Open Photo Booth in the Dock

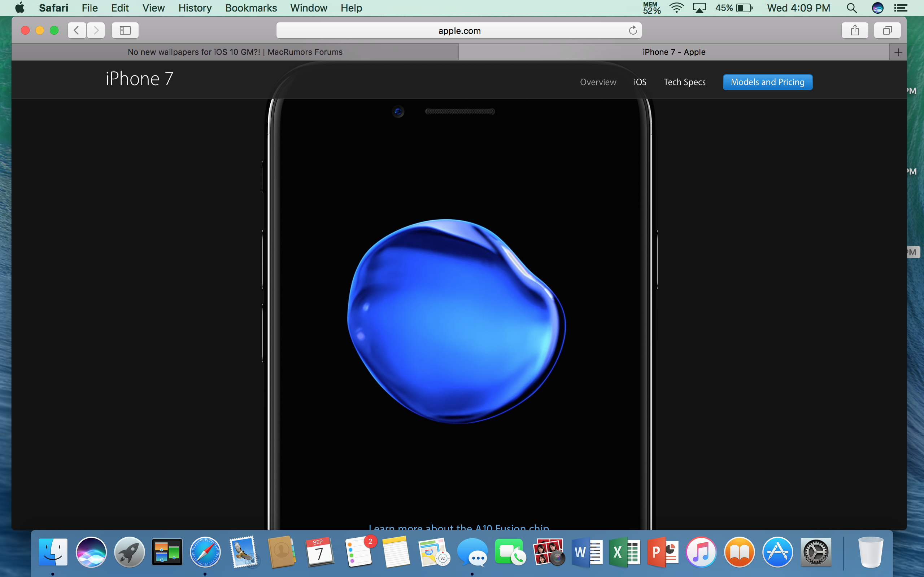point(549,552)
